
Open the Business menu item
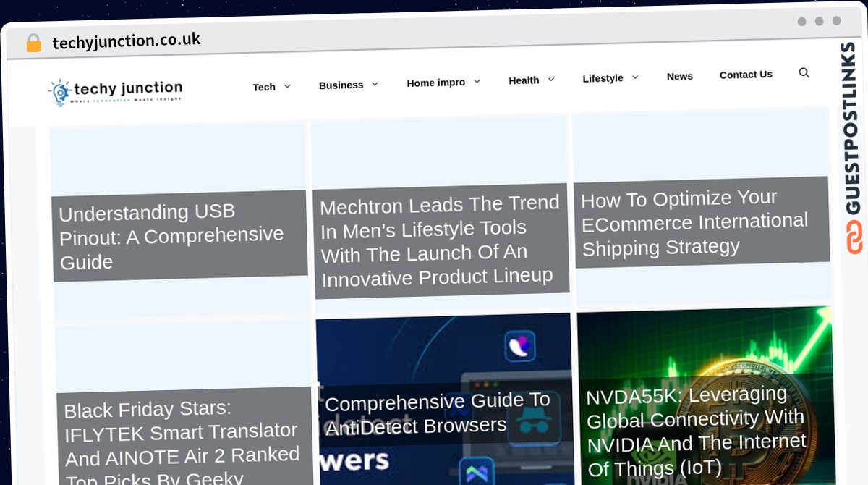pos(341,85)
